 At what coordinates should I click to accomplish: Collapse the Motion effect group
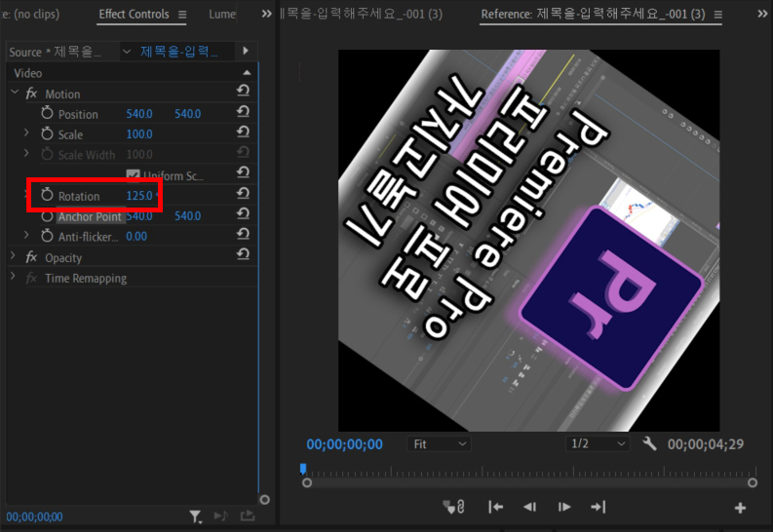[x=15, y=93]
